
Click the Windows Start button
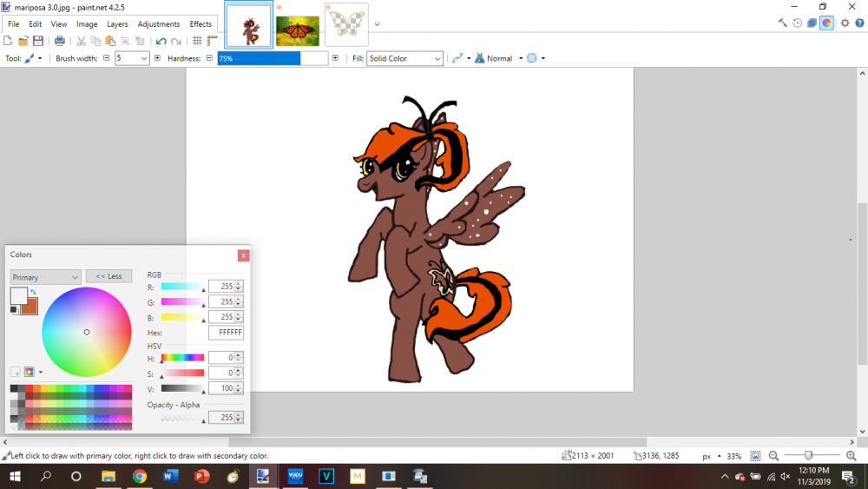pos(15,476)
